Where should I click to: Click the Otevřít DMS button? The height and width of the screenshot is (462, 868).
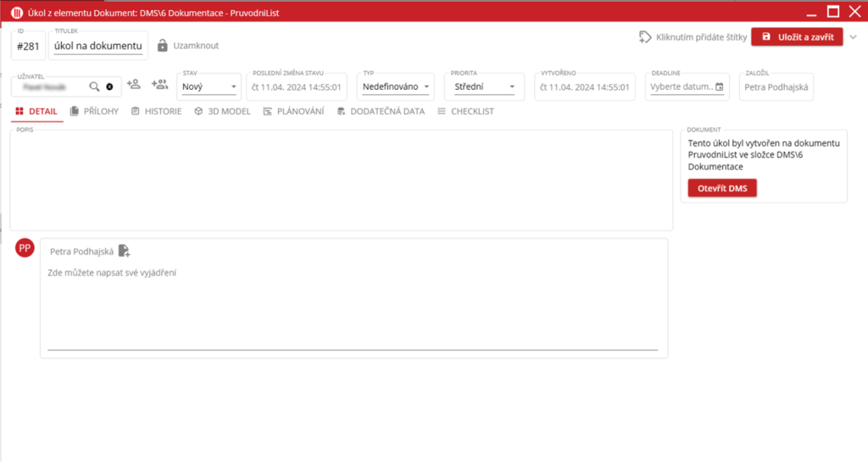point(721,188)
